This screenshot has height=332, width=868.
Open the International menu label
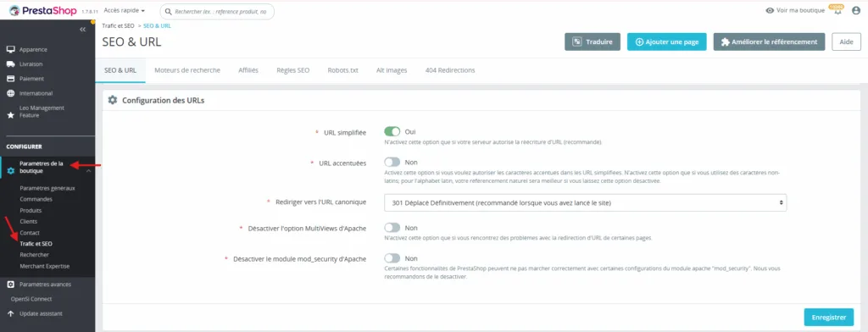36,93
